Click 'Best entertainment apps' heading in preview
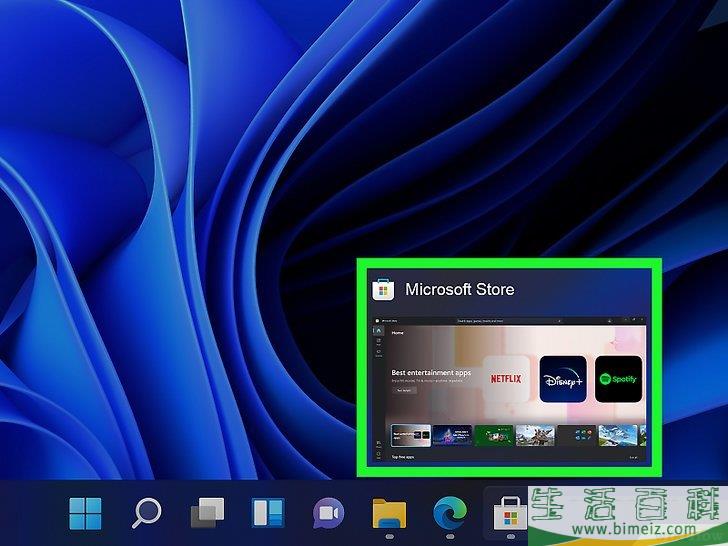The width and height of the screenshot is (728, 546). click(431, 372)
